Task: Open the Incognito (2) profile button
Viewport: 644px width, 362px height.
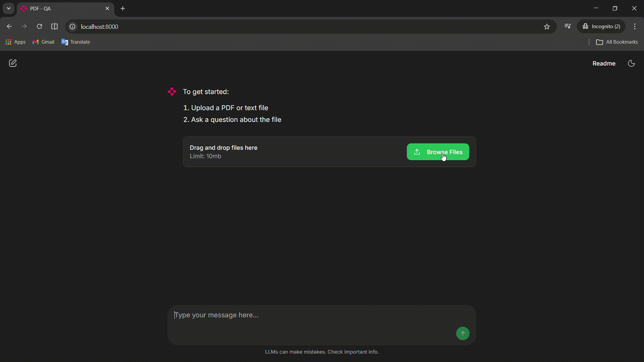Action: click(601, 26)
